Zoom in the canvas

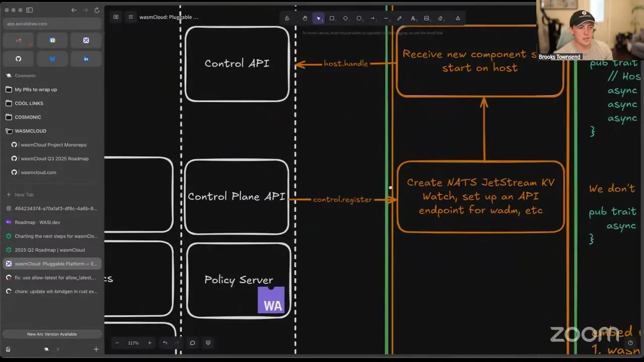[x=149, y=343]
